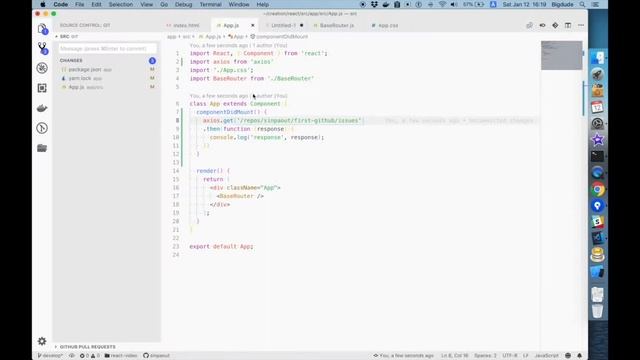Click the blame 'a few seconds ago' status item

click(404, 356)
